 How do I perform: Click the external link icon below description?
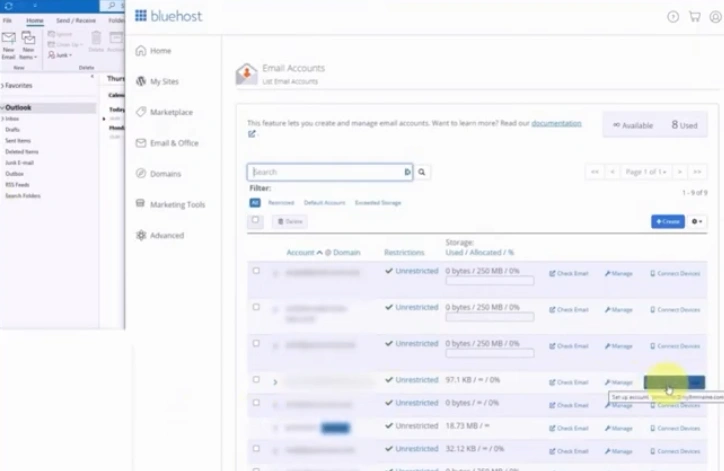pos(252,134)
